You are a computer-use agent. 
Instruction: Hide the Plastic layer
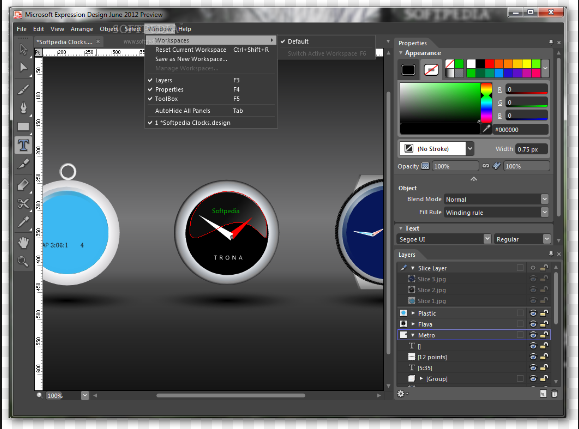pyautogui.click(x=533, y=313)
